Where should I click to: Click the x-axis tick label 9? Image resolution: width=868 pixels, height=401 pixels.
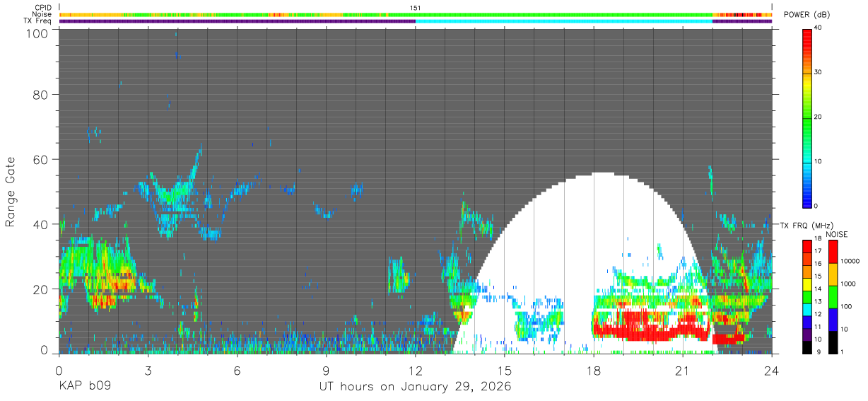click(x=326, y=371)
